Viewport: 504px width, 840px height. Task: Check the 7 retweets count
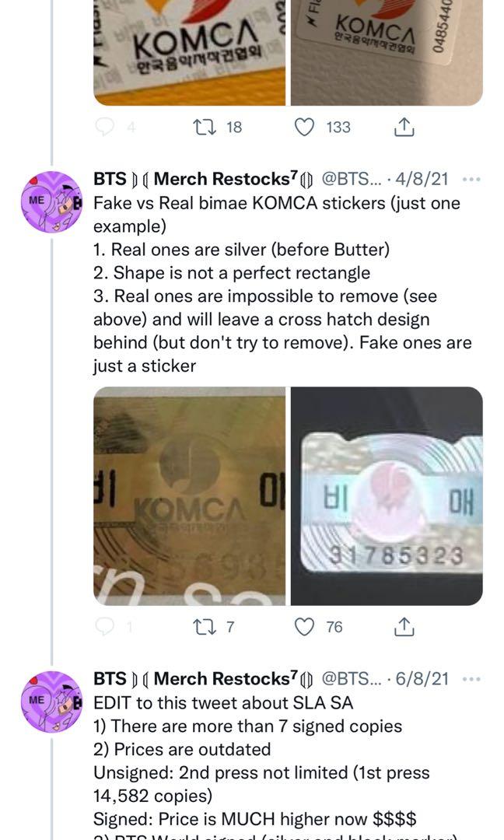tap(229, 627)
